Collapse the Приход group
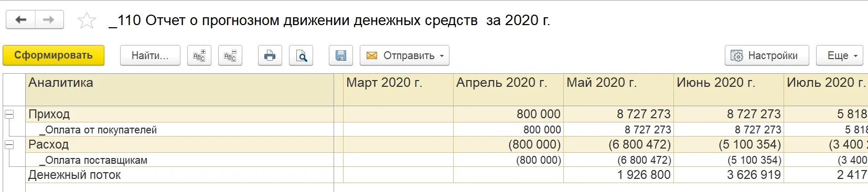Viewport: 868px width, 192px height. coord(9,114)
